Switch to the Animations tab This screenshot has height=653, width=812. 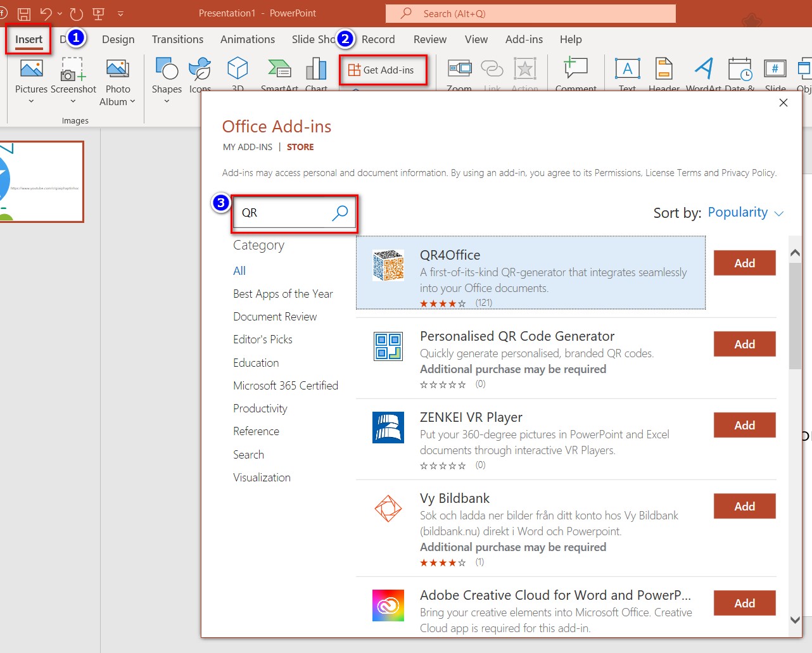click(x=248, y=39)
